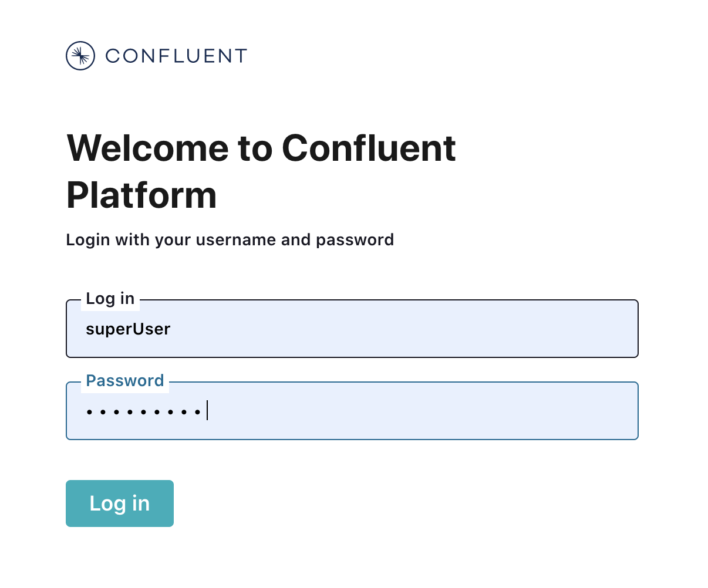Image resolution: width=708 pixels, height=588 pixels.
Task: Click the "Password" field label
Action: point(125,381)
